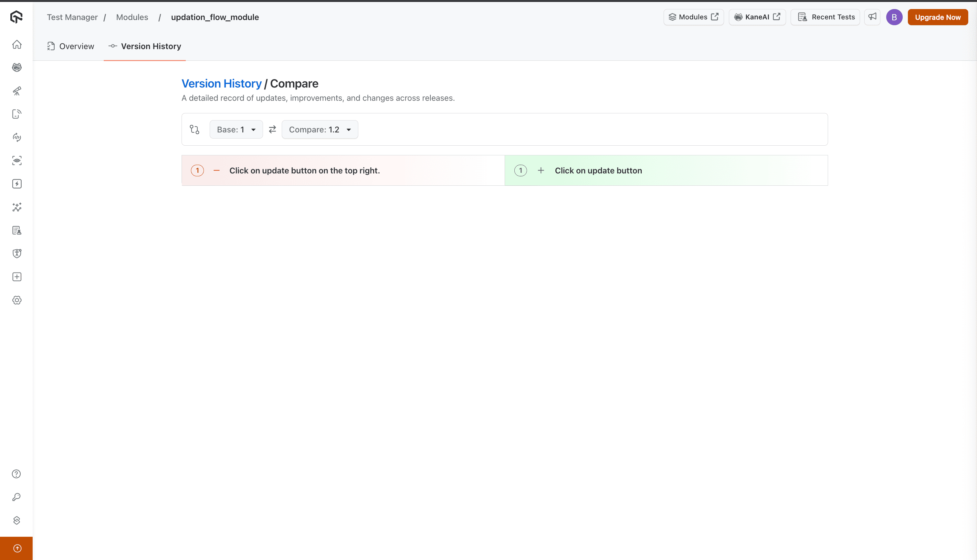Image resolution: width=977 pixels, height=560 pixels.
Task: Click Modules breadcrumb in top path
Action: pos(132,17)
